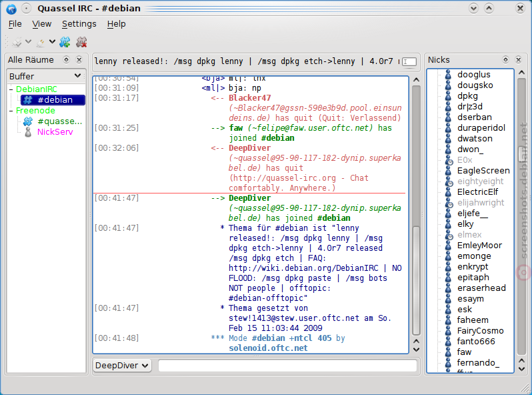
Task: Click the NickServ user icon
Action: [x=28, y=132]
